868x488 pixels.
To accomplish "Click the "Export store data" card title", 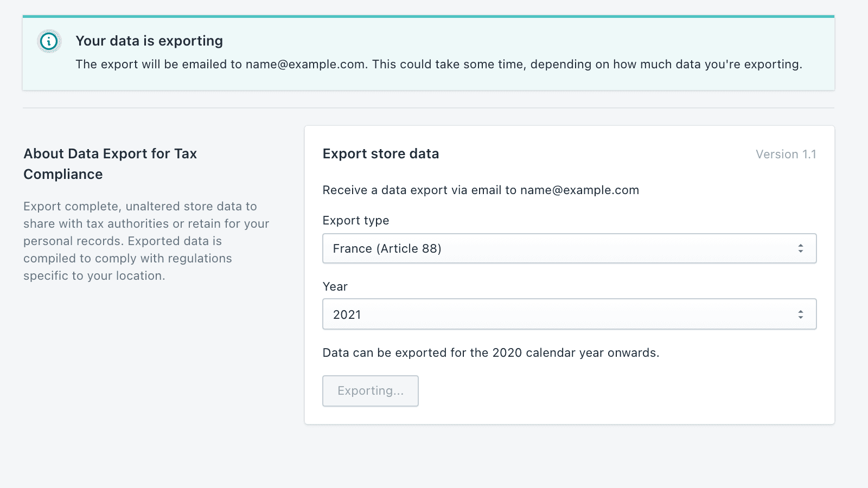I will click(x=380, y=154).
